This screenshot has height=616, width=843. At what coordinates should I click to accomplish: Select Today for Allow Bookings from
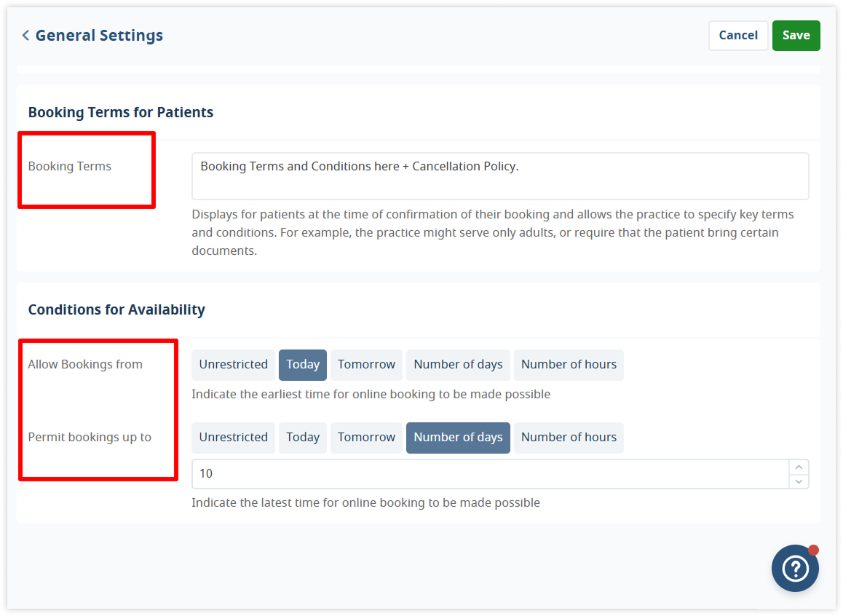pyautogui.click(x=303, y=365)
